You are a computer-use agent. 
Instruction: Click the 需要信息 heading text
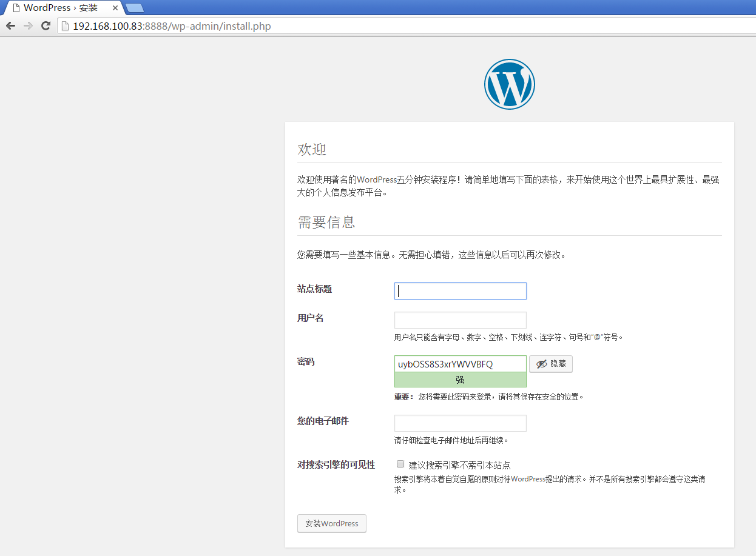point(326,223)
